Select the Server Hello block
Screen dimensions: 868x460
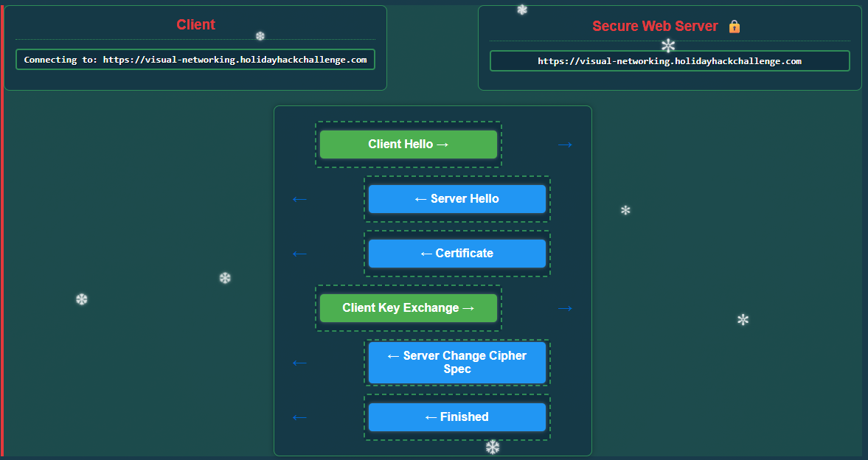tap(457, 199)
